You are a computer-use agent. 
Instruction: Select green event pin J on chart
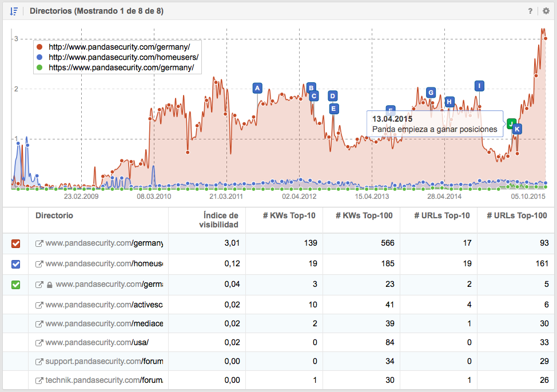coord(511,123)
